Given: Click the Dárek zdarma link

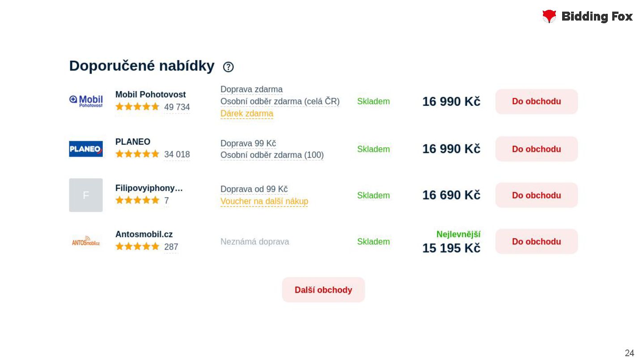Looking at the screenshot, I should click(x=247, y=114).
